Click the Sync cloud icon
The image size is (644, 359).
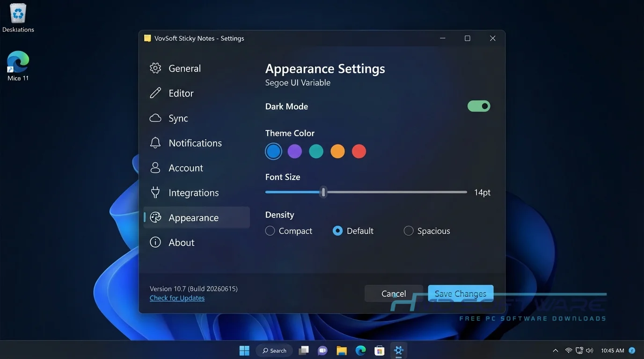tap(155, 118)
